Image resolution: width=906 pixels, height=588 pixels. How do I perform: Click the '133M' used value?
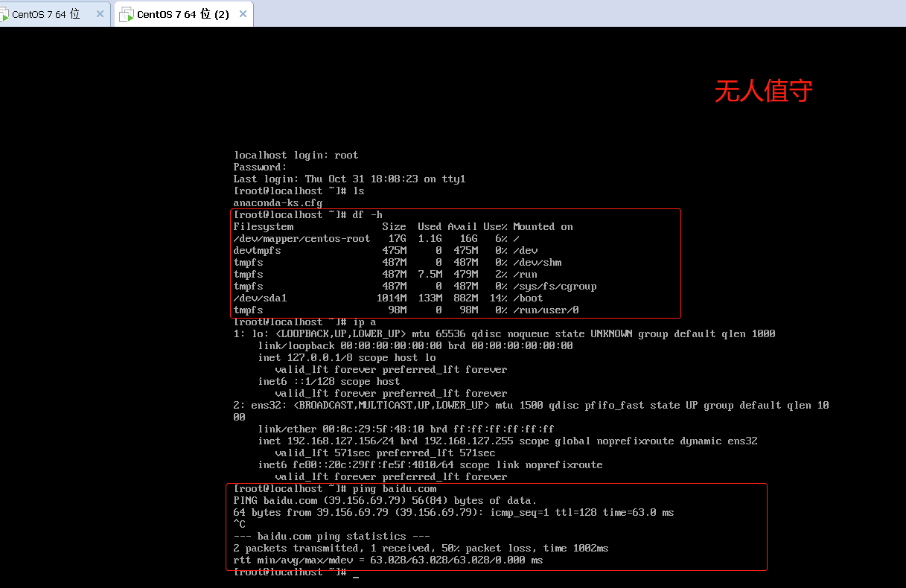coord(430,298)
